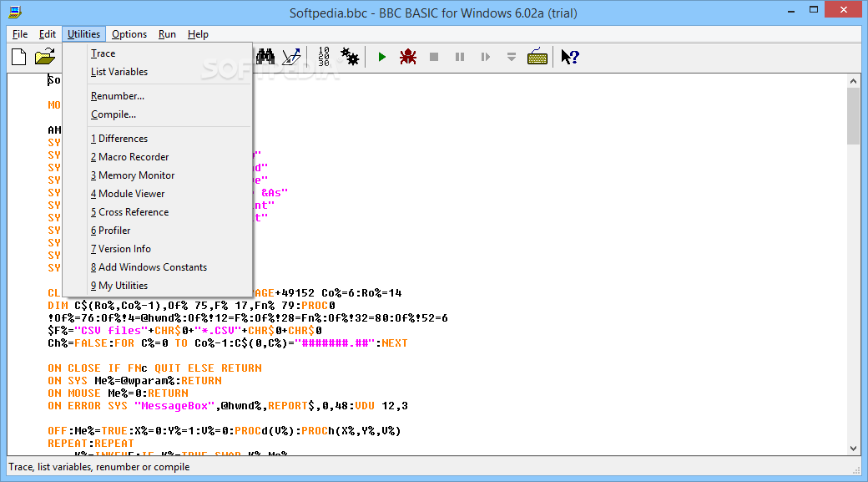
Task: Click the REPEAT:REPEAT code line
Action: pyautogui.click(x=91, y=444)
